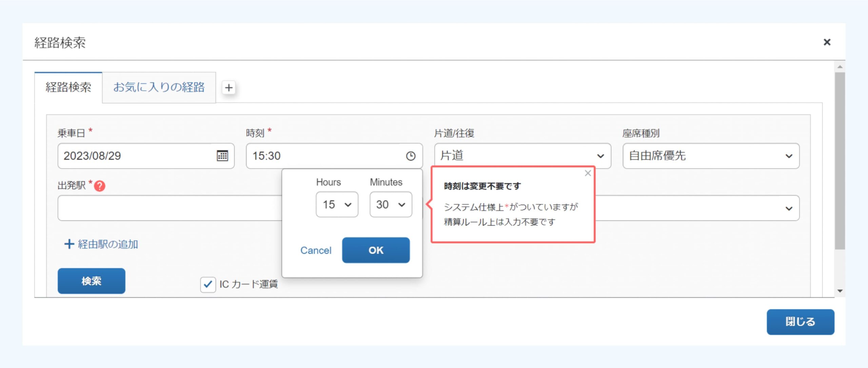Close the 経路検索 dialog with the top X
Viewport: 868px width, 368px height.
click(x=827, y=42)
